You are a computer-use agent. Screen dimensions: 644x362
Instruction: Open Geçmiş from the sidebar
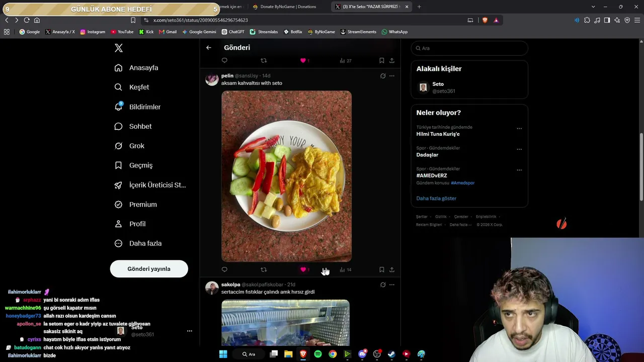(133, 165)
